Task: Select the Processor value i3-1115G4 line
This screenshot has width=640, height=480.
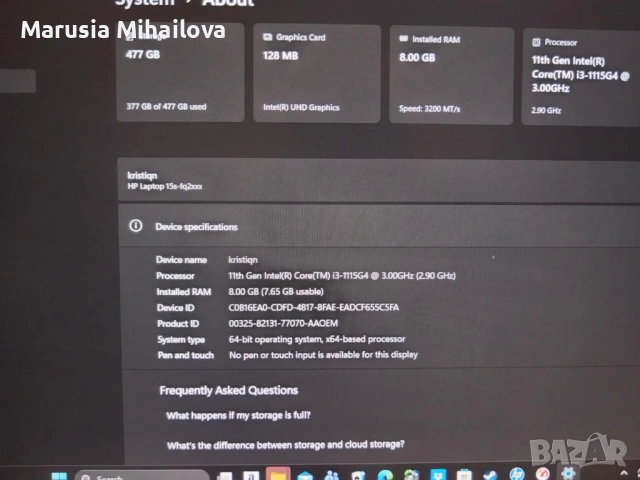Action: coord(342,276)
